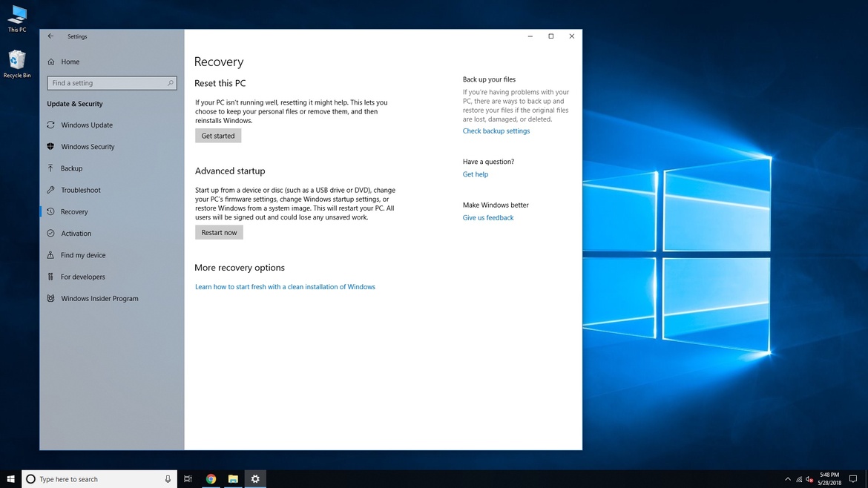Click the "Make Windows better" text
868x488 pixels.
pyautogui.click(x=496, y=205)
